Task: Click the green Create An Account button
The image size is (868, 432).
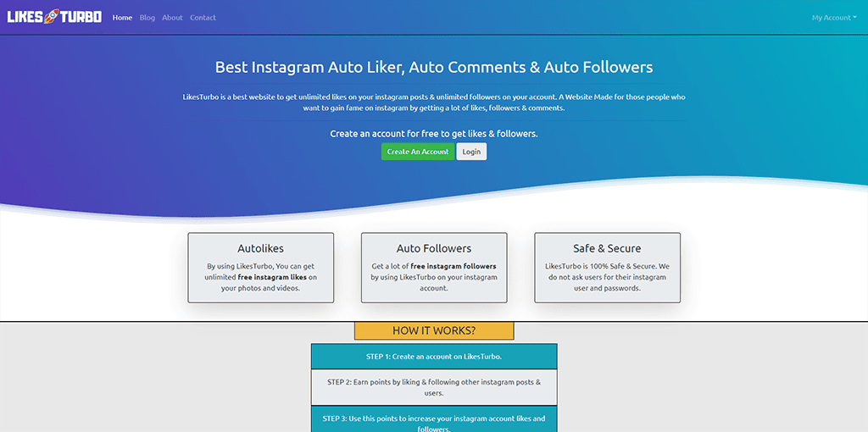Action: click(x=418, y=152)
